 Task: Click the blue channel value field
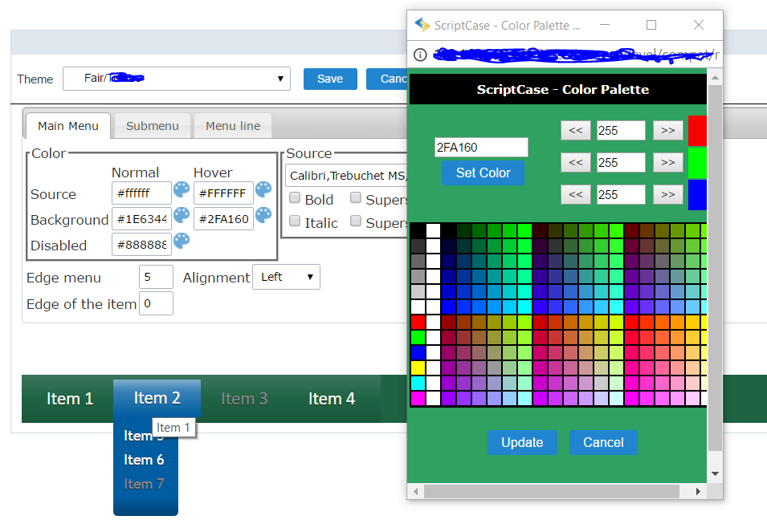[x=621, y=195]
